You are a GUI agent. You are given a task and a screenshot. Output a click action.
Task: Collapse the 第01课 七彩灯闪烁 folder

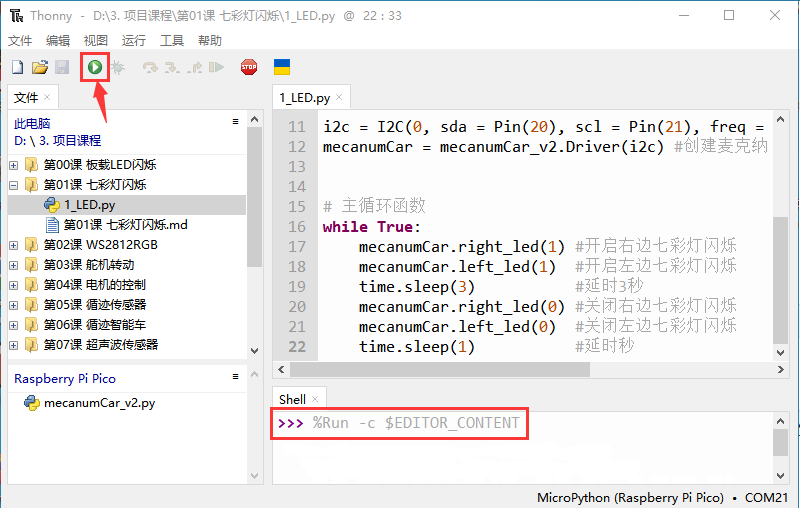pos(14,185)
